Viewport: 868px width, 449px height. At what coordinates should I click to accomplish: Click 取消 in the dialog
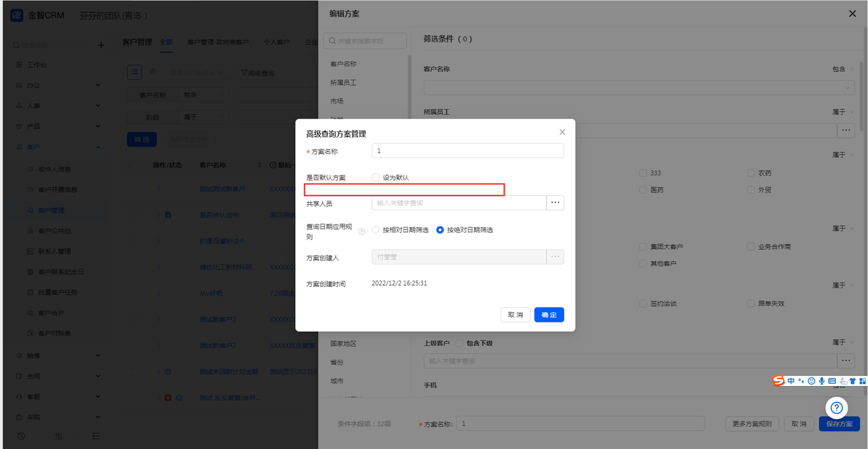(x=515, y=315)
